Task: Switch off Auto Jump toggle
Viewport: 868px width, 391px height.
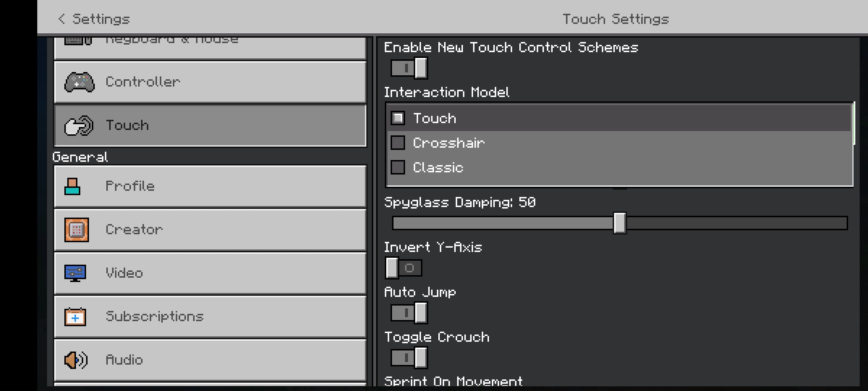Action: pos(409,313)
